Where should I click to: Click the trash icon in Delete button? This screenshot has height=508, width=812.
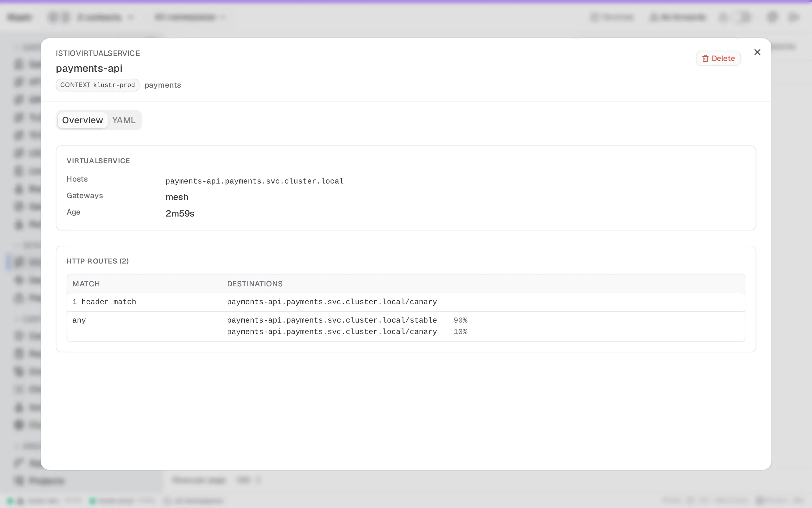click(705, 58)
